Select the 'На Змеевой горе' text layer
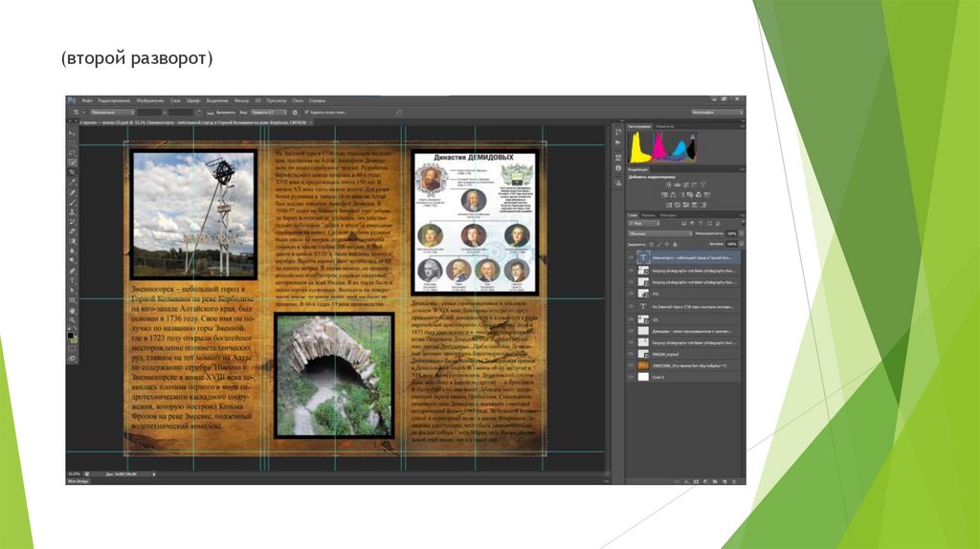This screenshot has height=549, width=980. point(695,306)
